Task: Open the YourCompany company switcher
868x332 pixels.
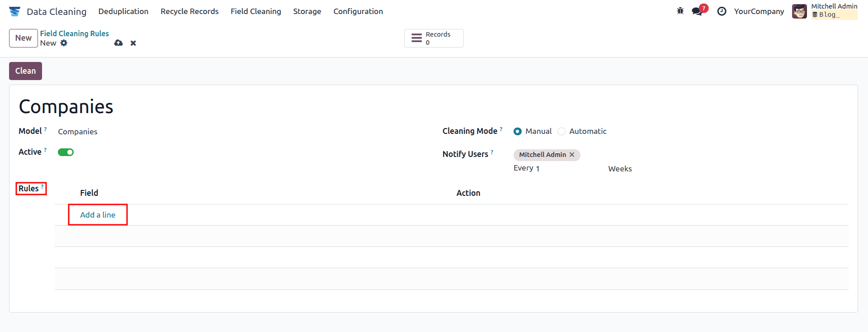Action: (x=759, y=11)
